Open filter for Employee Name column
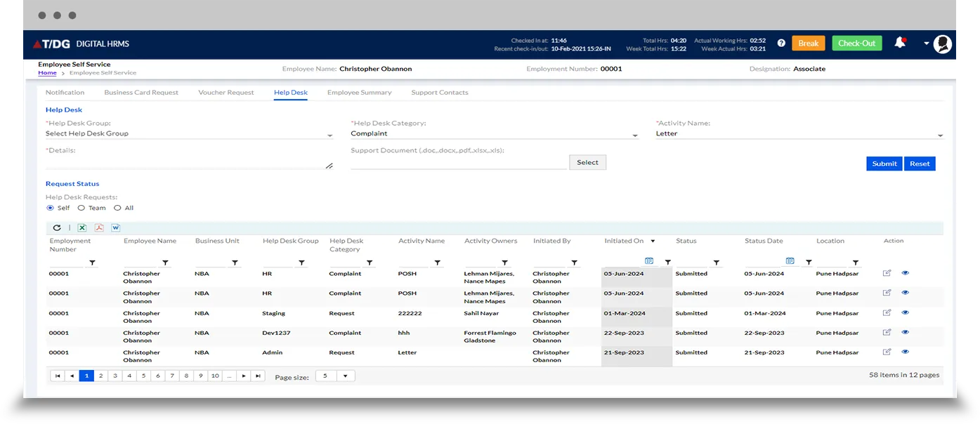Viewport: 980px width, 424px height. (166, 263)
